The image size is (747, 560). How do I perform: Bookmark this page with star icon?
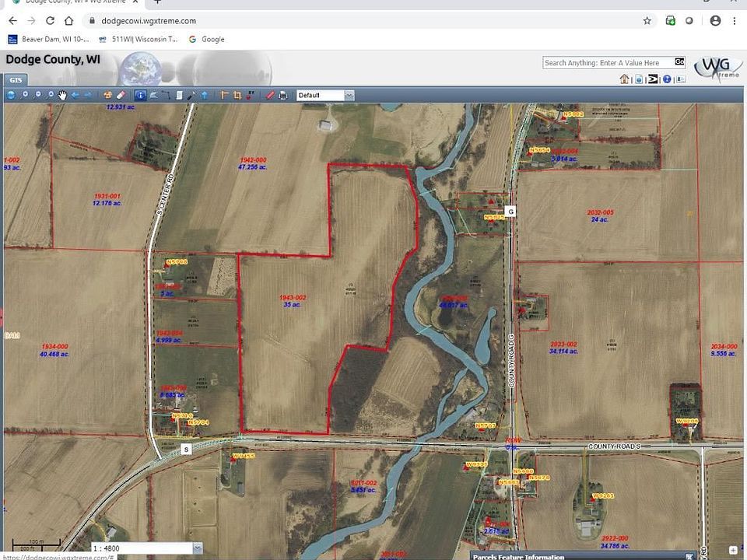click(x=647, y=21)
